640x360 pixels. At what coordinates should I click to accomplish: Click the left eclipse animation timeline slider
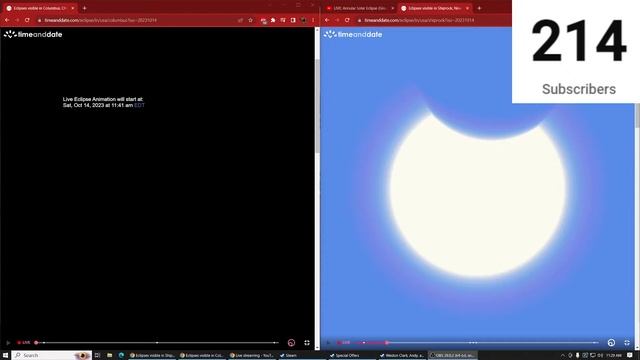(x=157, y=342)
